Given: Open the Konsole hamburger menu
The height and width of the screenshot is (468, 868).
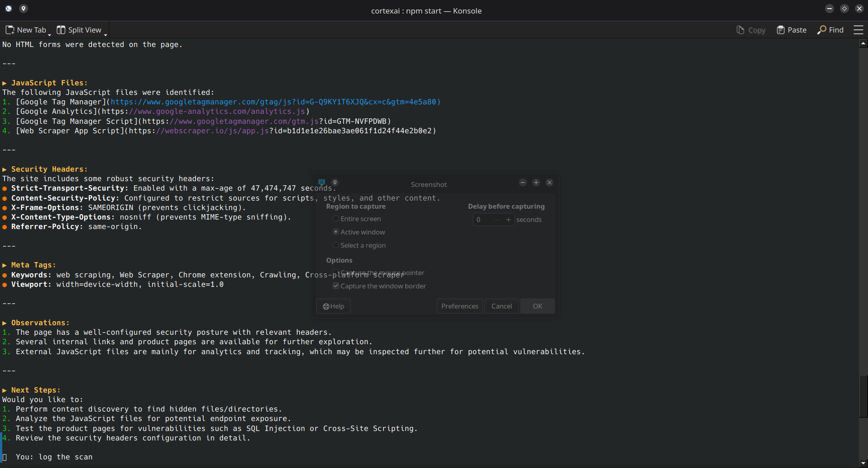Looking at the screenshot, I should pos(858,30).
